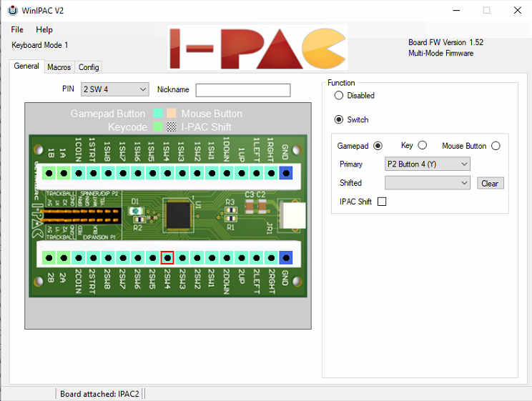Screen dimensions: 532x401
Task: Open the Help menu
Action: 44,29
